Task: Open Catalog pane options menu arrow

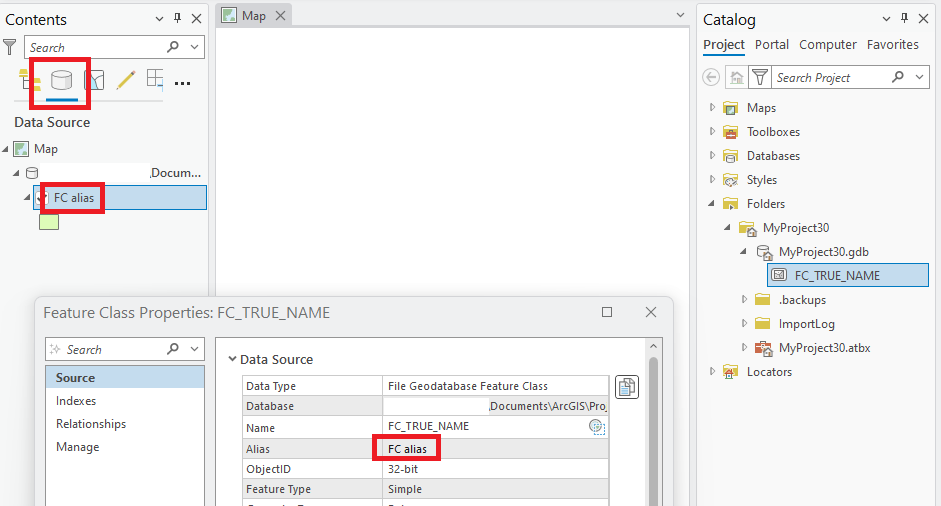Action: tap(886, 19)
